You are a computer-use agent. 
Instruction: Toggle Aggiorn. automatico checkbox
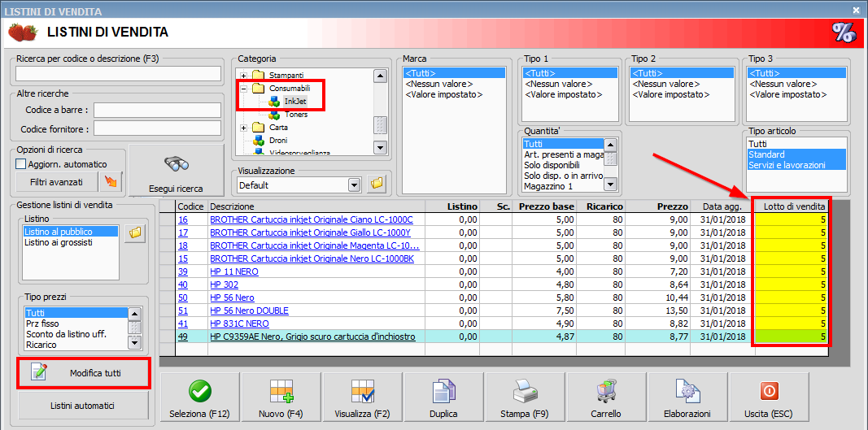pos(21,164)
